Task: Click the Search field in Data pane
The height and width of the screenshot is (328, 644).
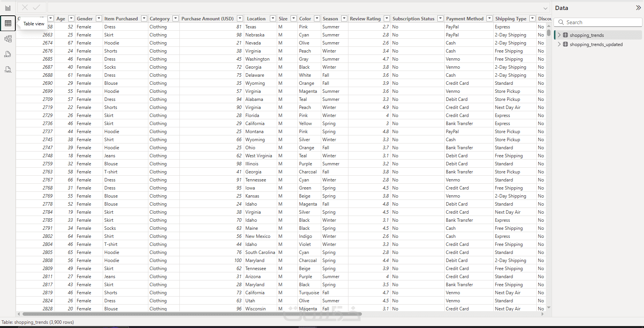Action: point(598,22)
